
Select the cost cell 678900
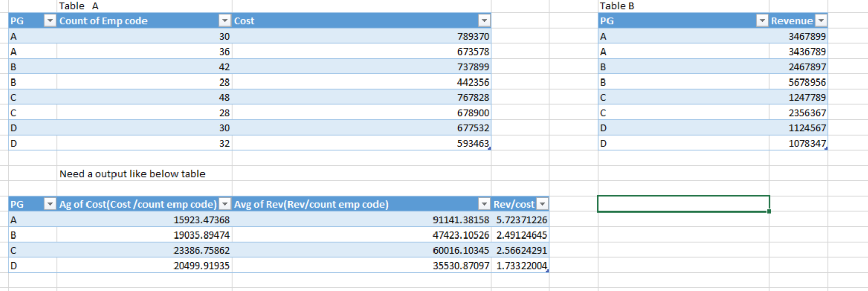tap(362, 113)
